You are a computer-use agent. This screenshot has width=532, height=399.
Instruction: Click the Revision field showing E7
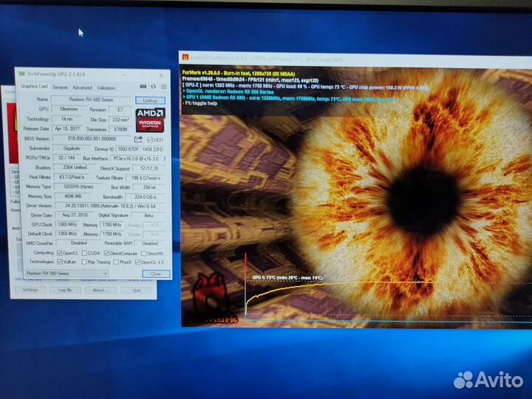click(120, 109)
